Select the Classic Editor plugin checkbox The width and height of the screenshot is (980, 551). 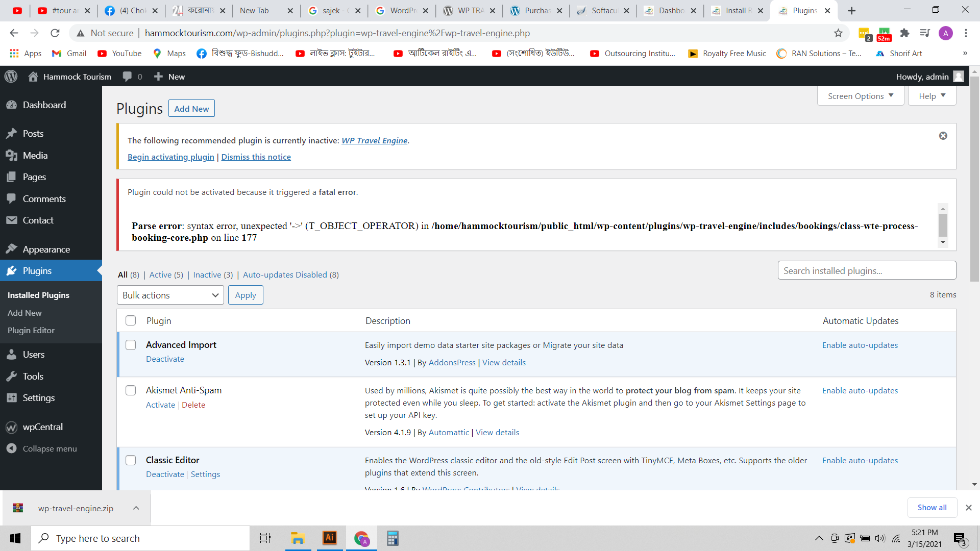coord(131,460)
